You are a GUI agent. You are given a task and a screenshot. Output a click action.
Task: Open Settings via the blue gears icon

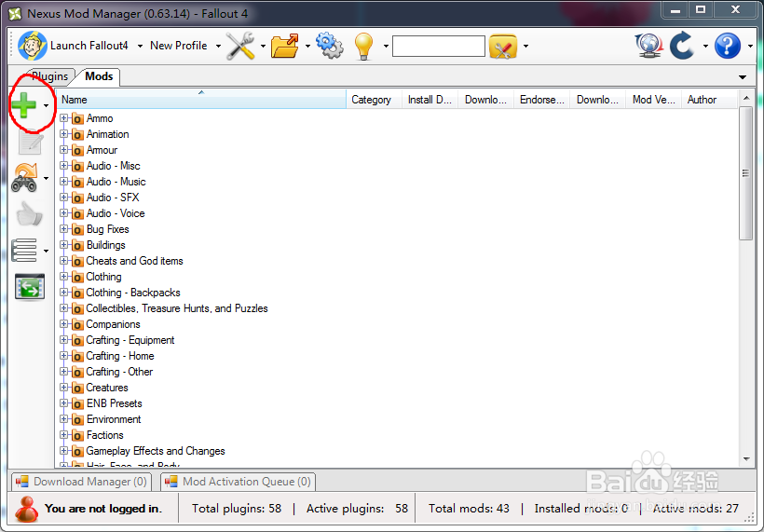coord(330,46)
